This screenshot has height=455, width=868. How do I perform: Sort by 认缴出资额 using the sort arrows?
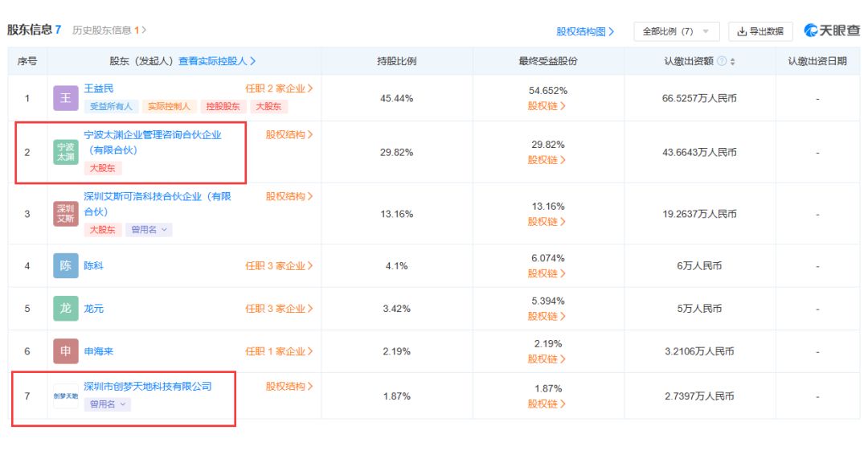732,62
